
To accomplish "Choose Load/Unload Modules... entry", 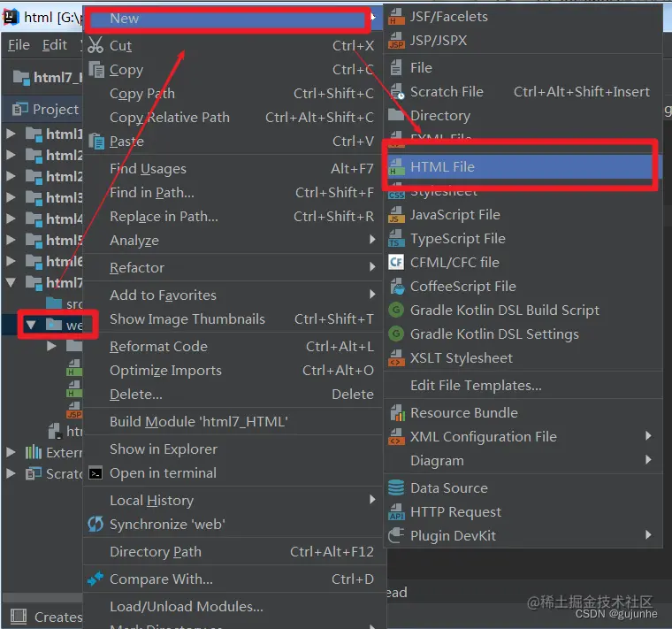I will pos(232,607).
